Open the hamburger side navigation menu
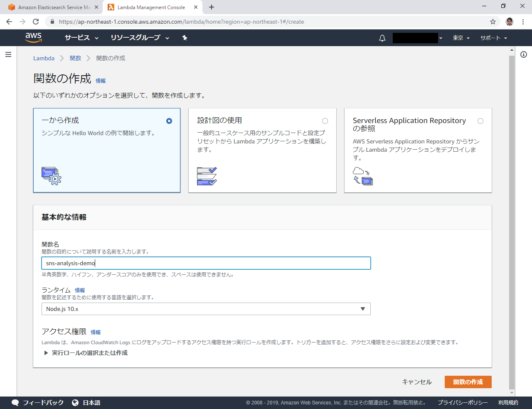The image size is (532, 409). [8, 54]
